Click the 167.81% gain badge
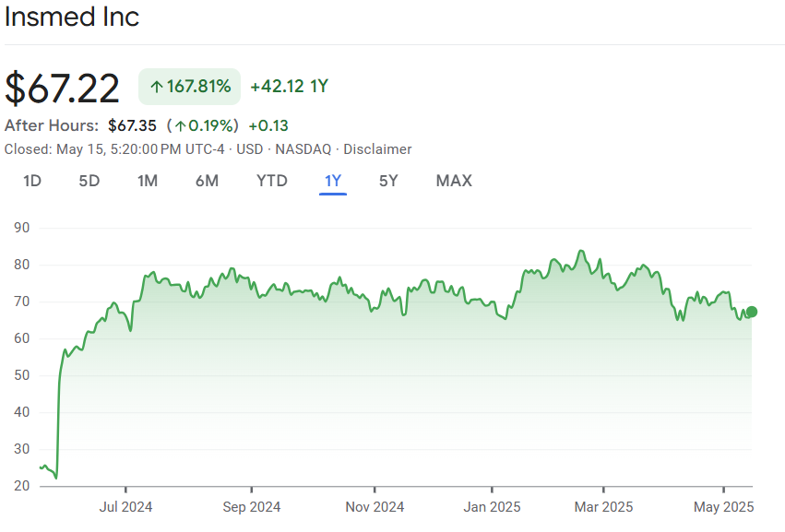 pos(190,87)
